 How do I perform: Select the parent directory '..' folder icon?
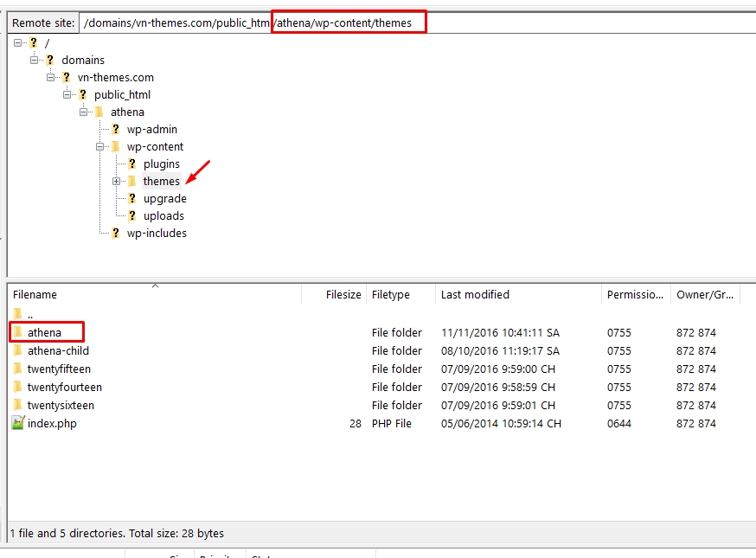(x=19, y=314)
